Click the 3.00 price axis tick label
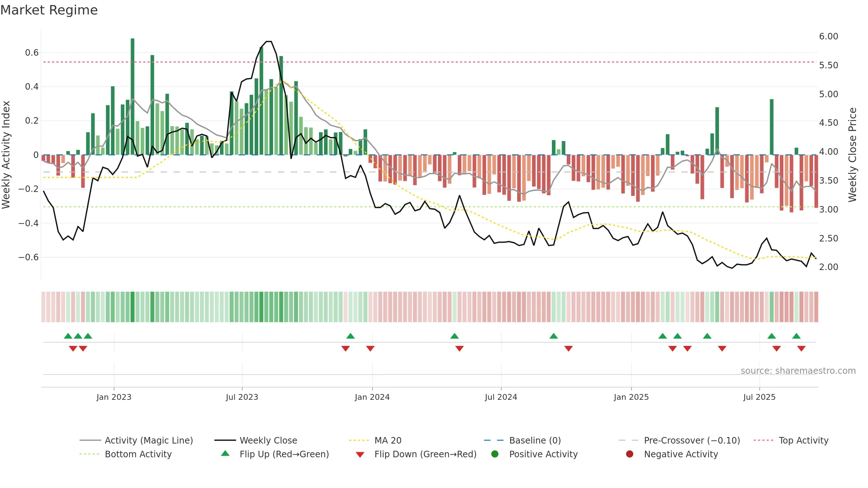Screen dimensions: 868x488 [x=829, y=210]
